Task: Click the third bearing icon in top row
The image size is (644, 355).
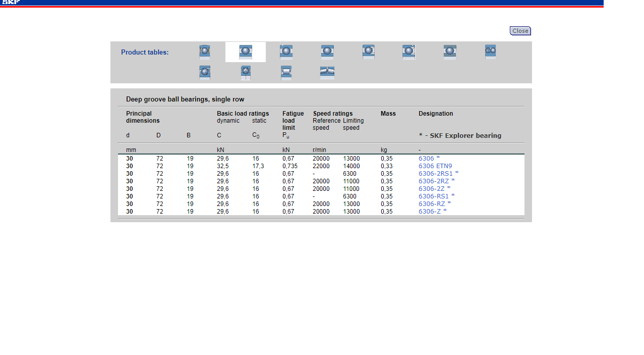Action: click(286, 52)
